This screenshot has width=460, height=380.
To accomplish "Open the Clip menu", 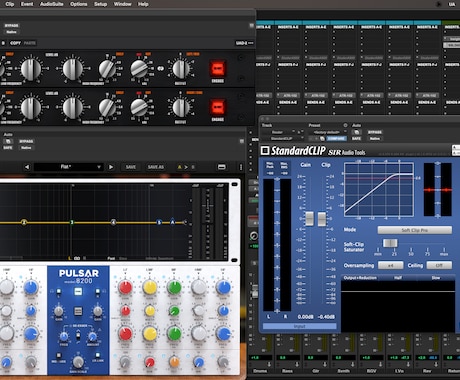I will [10, 4].
